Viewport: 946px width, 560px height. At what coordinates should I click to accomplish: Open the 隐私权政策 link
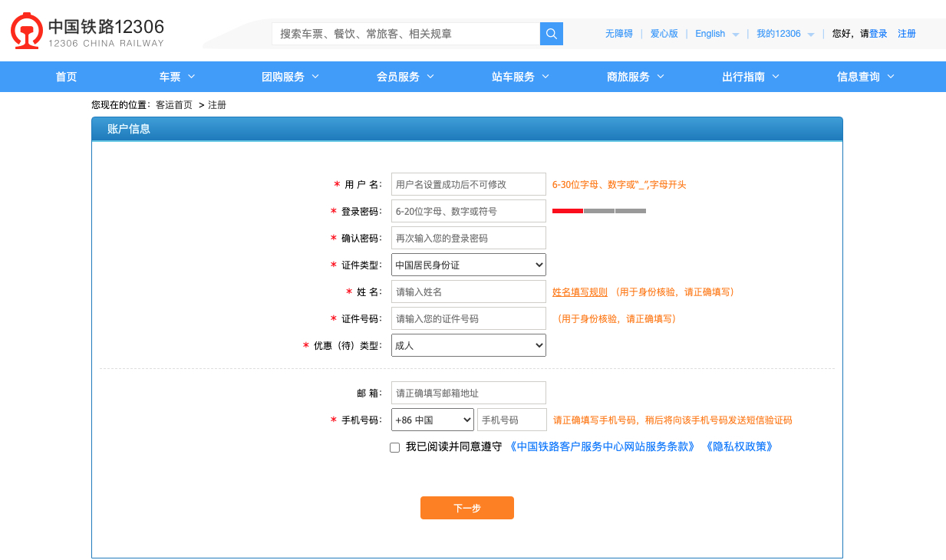[739, 446]
